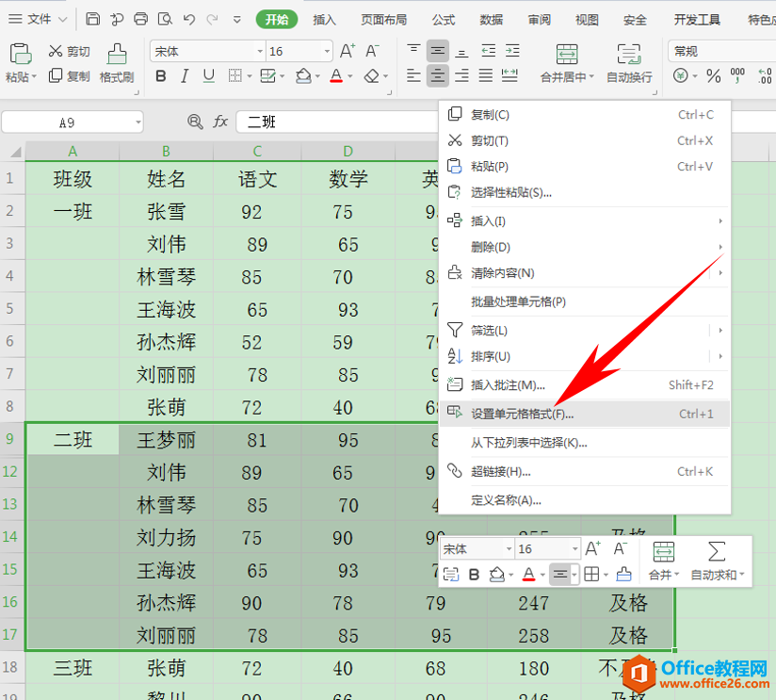The image size is (776, 700).
Task: Toggle align right in ribbon
Action: pyautogui.click(x=461, y=75)
